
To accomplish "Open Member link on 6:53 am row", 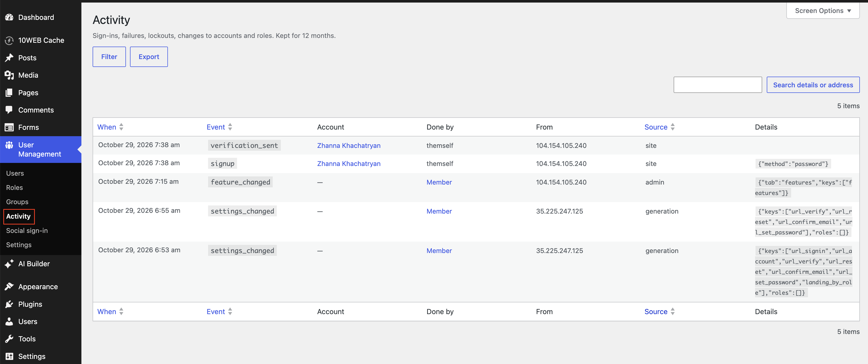I will [x=439, y=251].
